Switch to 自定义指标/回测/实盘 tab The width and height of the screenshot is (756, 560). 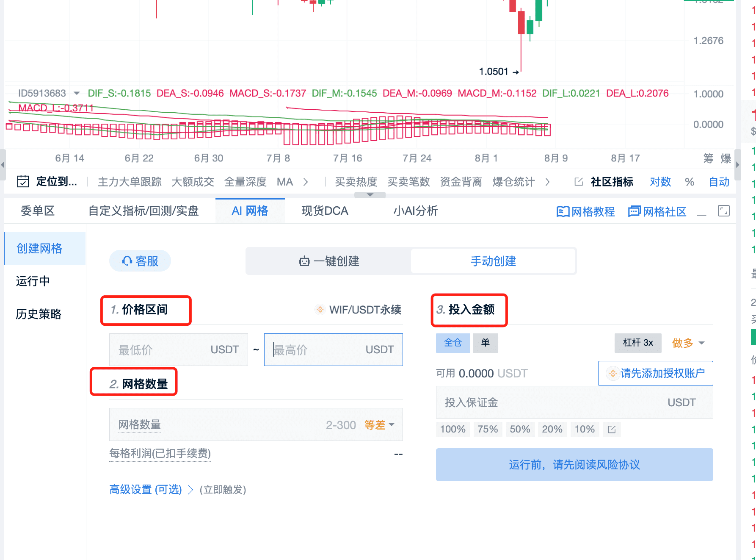[x=143, y=211]
